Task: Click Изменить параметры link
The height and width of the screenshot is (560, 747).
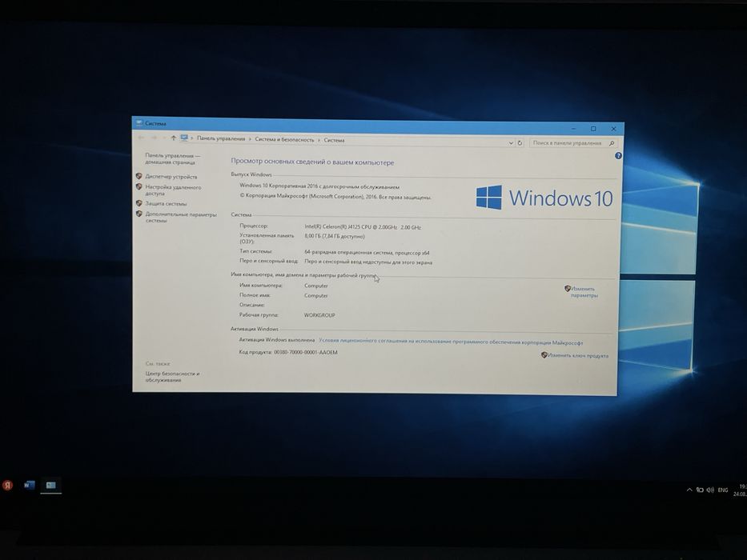Action: [x=584, y=292]
